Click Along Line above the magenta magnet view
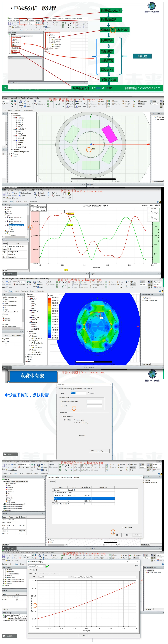 [x=81, y=101]
